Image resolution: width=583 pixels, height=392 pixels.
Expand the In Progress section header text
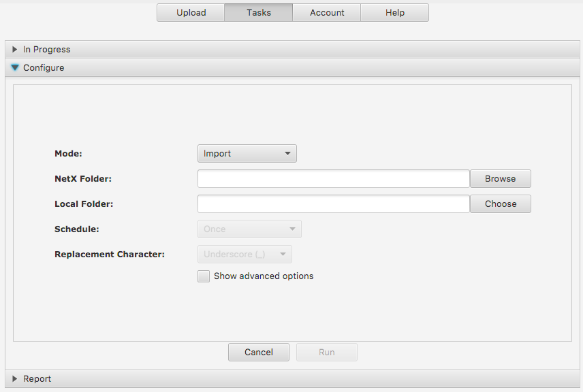(x=47, y=50)
